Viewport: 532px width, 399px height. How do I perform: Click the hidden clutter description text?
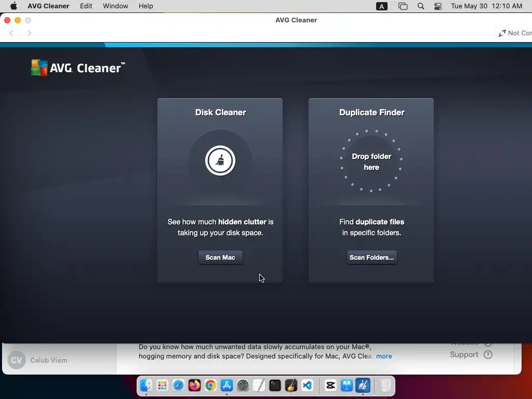pos(220,228)
